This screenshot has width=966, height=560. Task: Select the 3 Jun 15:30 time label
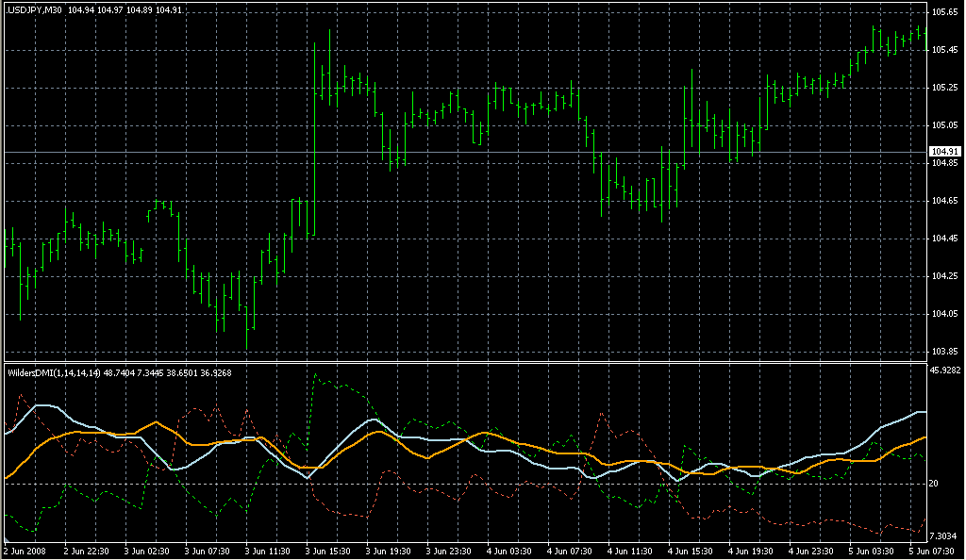coord(328,550)
